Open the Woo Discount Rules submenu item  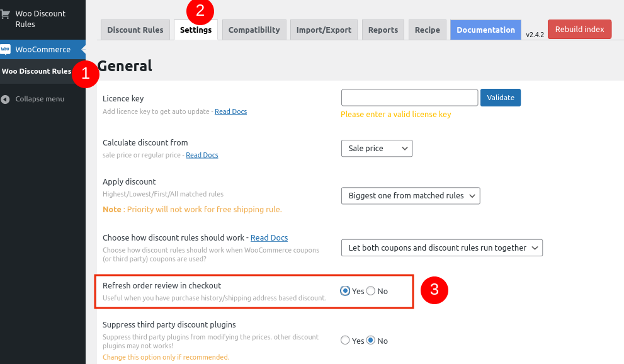37,71
